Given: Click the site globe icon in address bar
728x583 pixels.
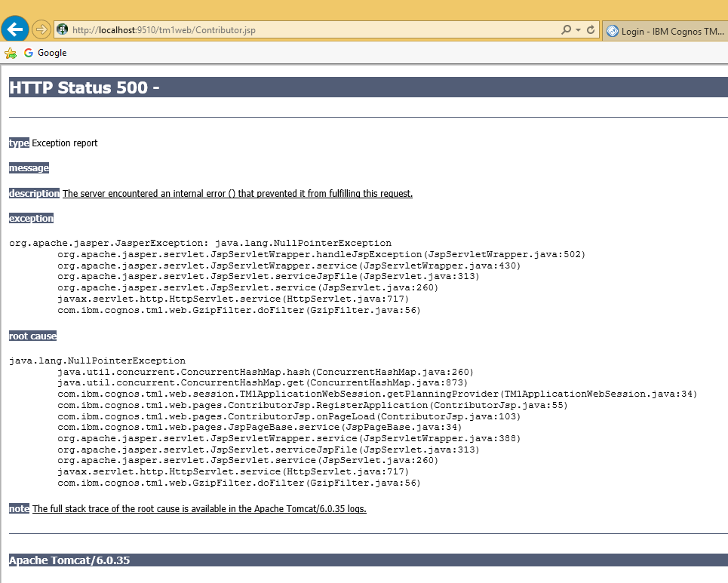Looking at the screenshot, I should click(62, 29).
